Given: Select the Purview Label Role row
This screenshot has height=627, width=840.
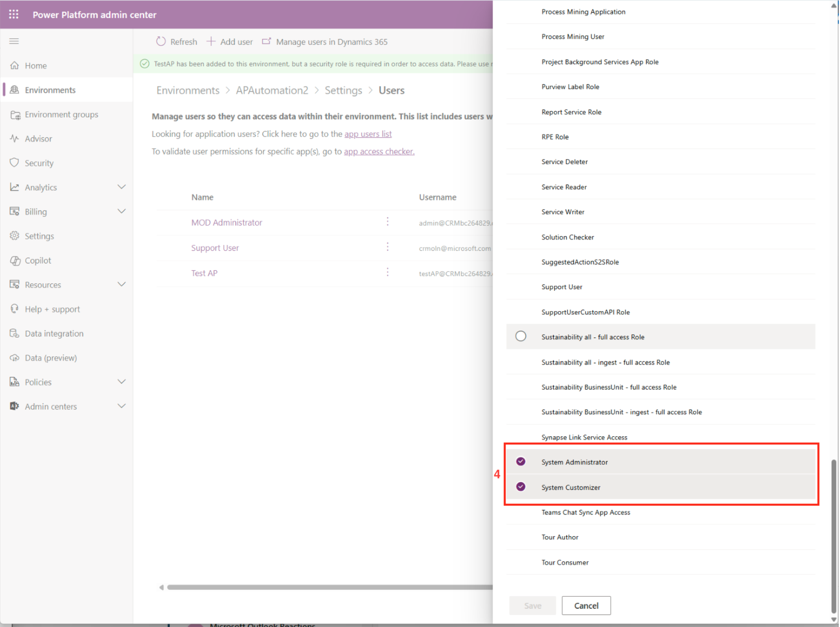Looking at the screenshot, I should click(x=660, y=86).
